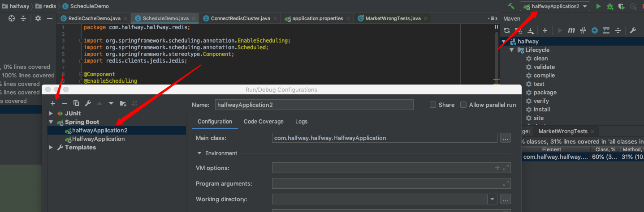
Task: Build project with the hammer icon
Action: click(511, 6)
